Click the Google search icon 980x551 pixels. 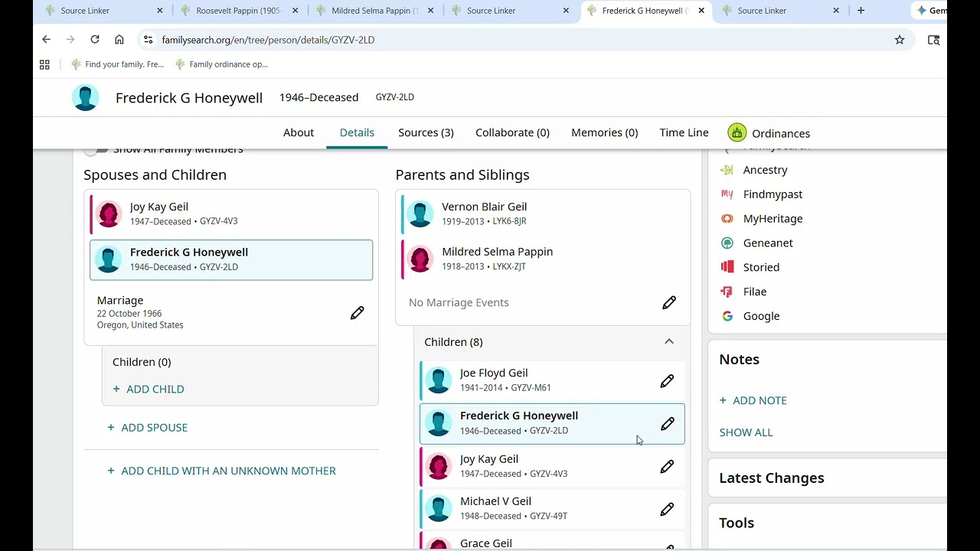[x=727, y=316]
